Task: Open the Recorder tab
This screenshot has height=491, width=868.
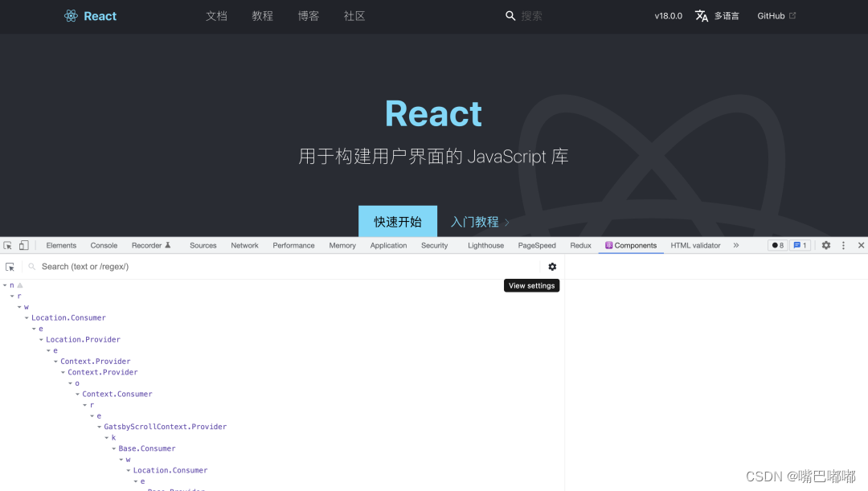Action: click(151, 245)
